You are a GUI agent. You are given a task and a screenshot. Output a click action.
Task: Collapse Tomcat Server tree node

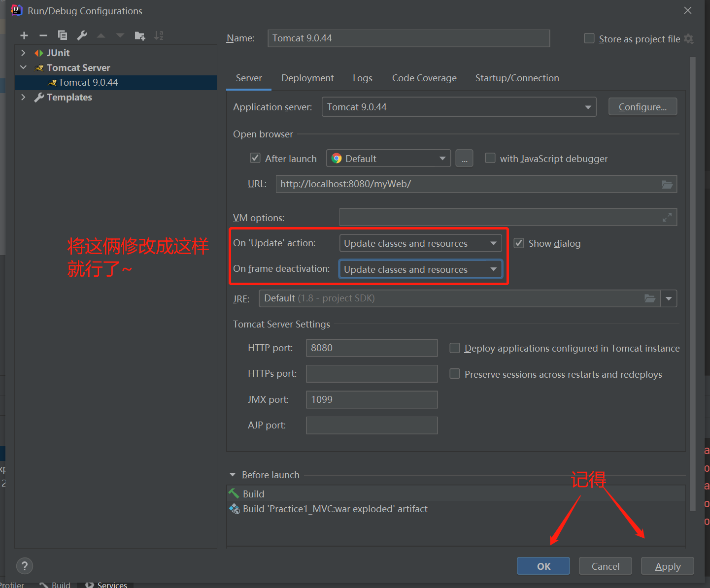23,67
